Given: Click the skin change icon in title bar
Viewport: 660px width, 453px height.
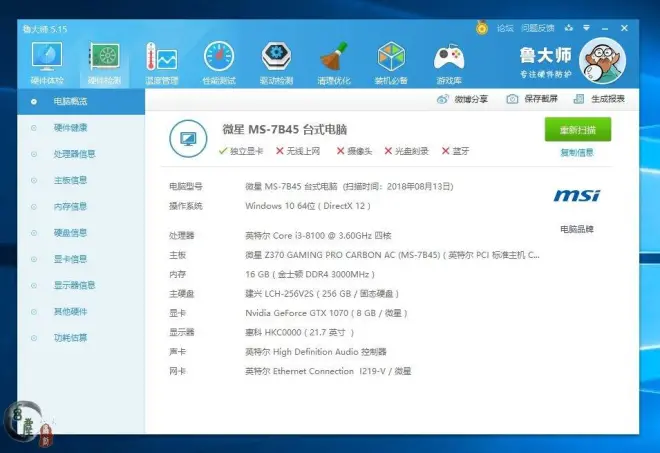Looking at the screenshot, I should tap(569, 28).
